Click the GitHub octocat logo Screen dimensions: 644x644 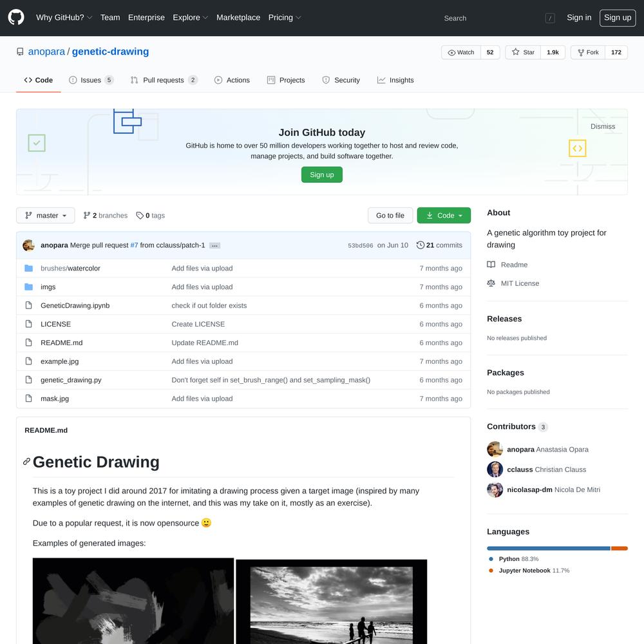pyautogui.click(x=16, y=17)
